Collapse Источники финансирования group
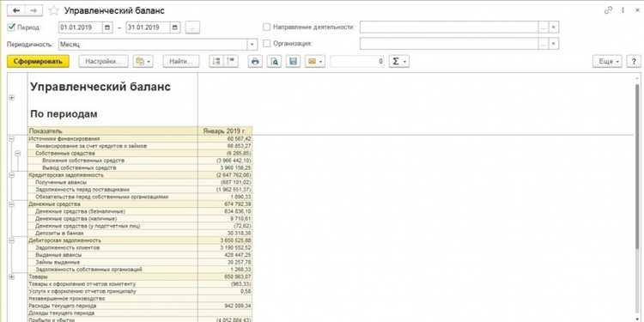Image resolution: width=644 pixels, height=322 pixels. point(11,139)
